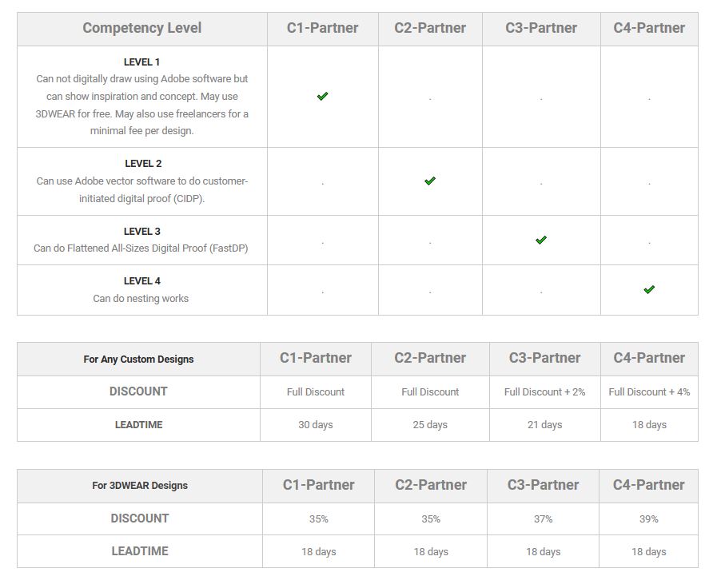Click C4-Partner header in Competency Level table
This screenshot has width=717, height=588.
pyautogui.click(x=649, y=28)
